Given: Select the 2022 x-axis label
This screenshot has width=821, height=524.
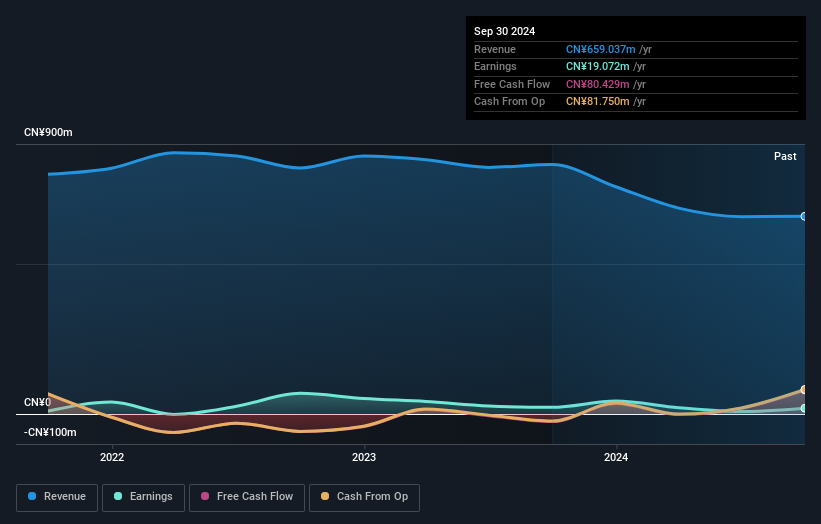Looking at the screenshot, I should click(112, 457).
